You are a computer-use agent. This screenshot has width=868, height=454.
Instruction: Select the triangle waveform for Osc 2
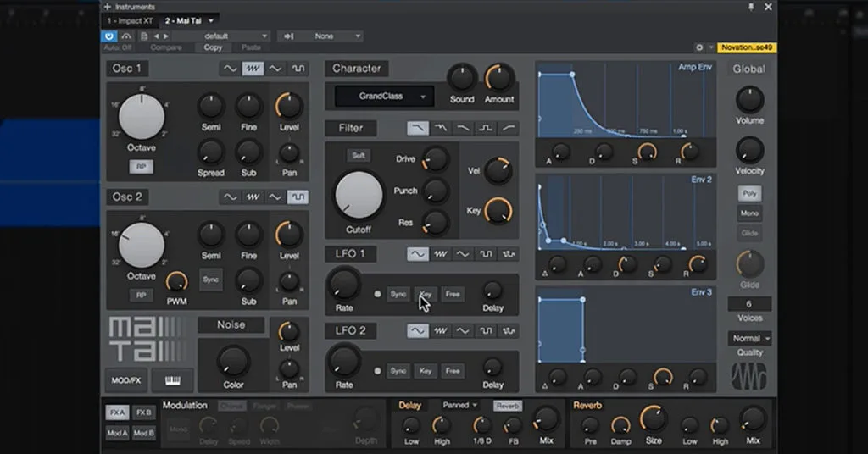coord(275,197)
